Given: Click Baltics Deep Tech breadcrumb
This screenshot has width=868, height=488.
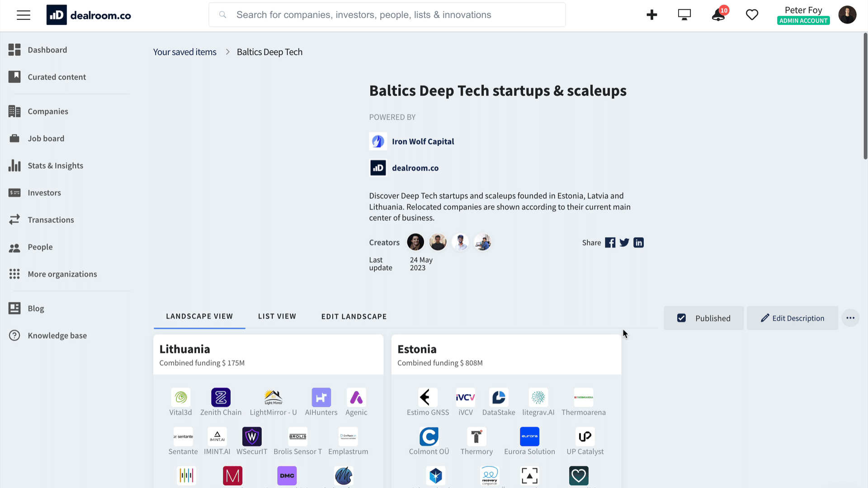Looking at the screenshot, I should [x=269, y=52].
